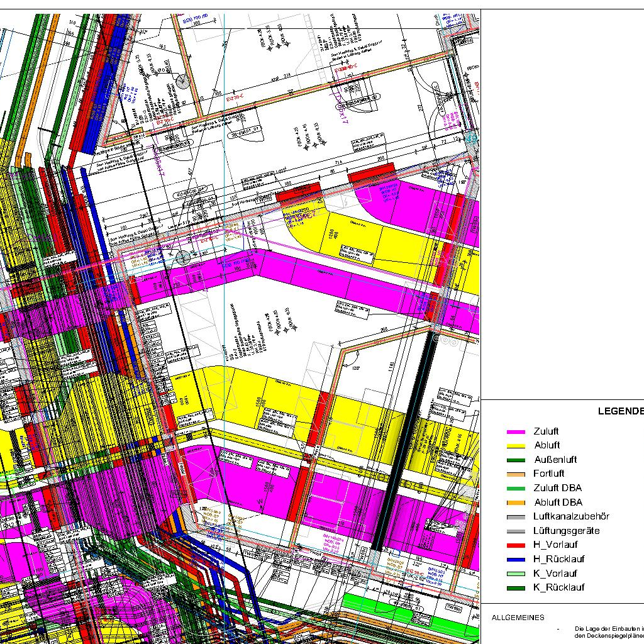
Task: Pick the red H_Vorlauf swatch
Action: [x=516, y=545]
